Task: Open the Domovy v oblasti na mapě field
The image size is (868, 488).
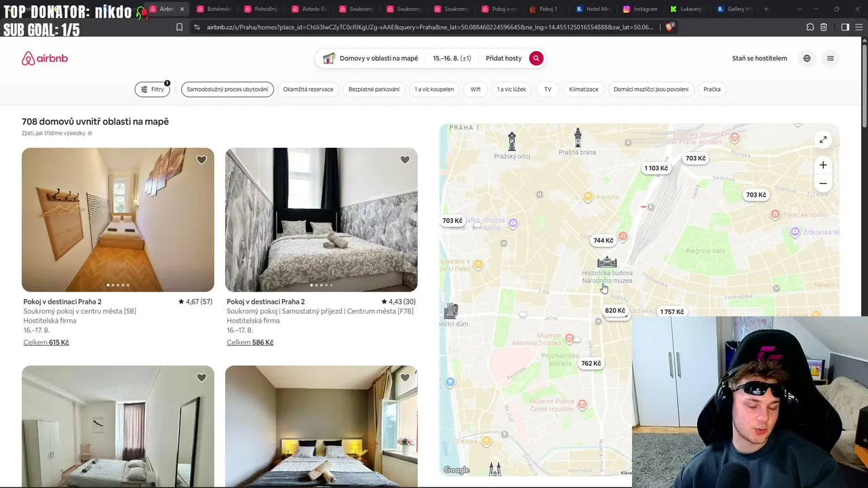Action: 370,58
